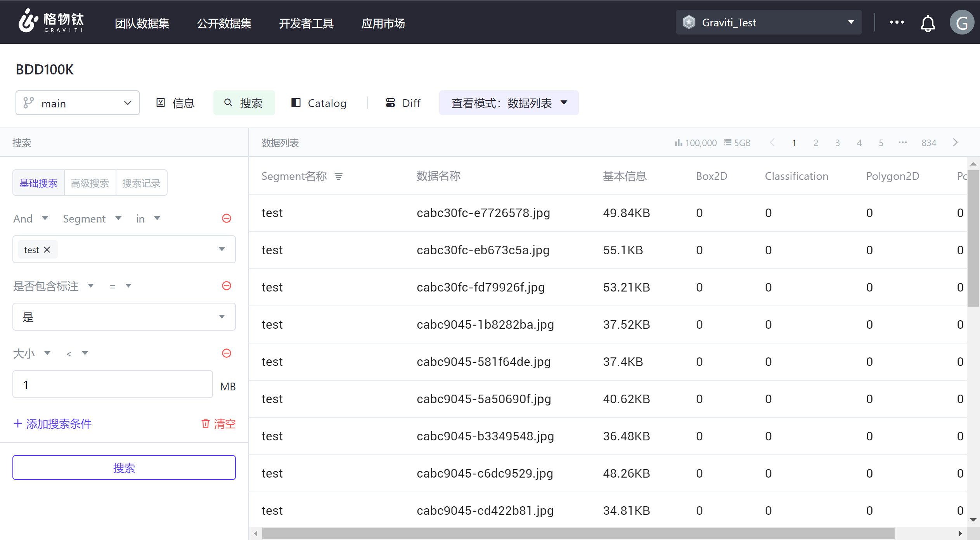Open the Diff view
980x540 pixels.
(403, 103)
